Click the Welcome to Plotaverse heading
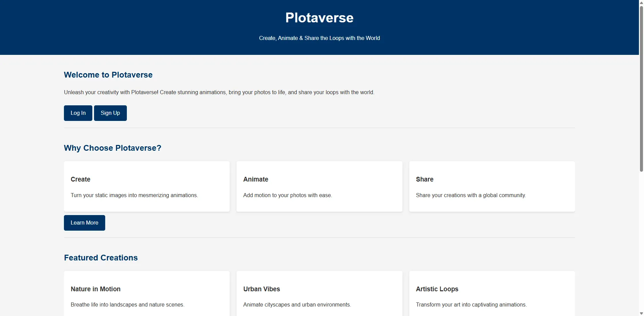 [108, 75]
